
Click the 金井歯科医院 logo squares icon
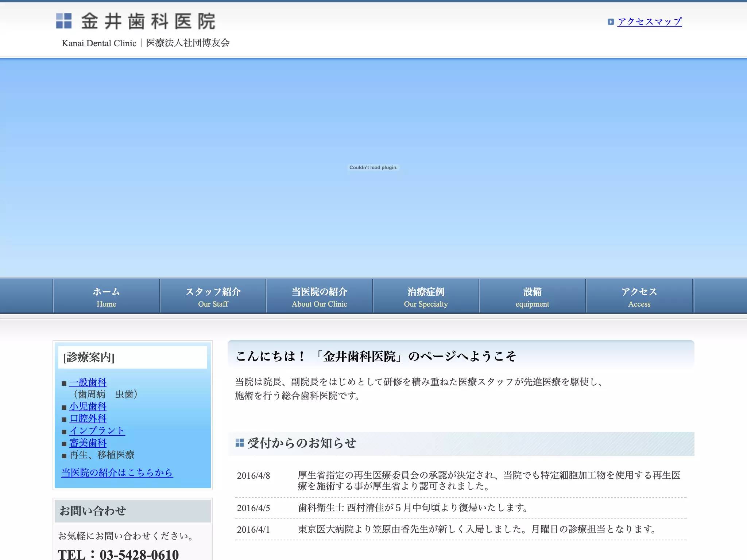tap(64, 21)
